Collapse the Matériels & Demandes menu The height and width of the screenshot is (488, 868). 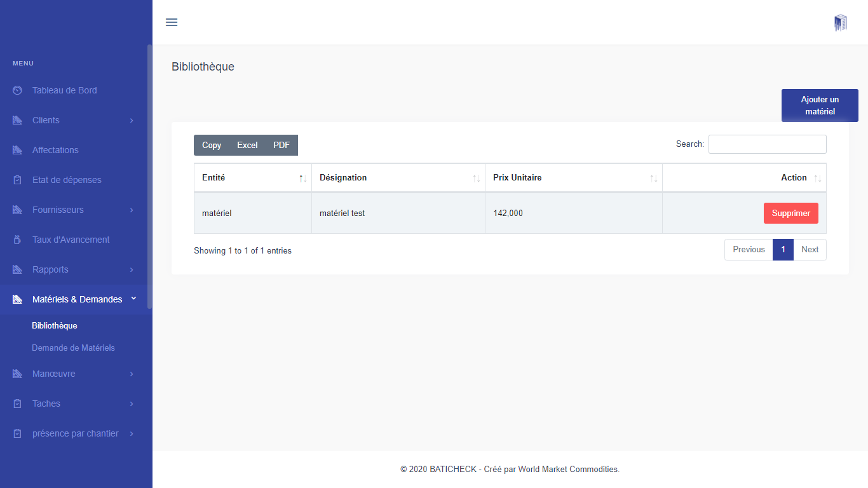click(x=133, y=299)
